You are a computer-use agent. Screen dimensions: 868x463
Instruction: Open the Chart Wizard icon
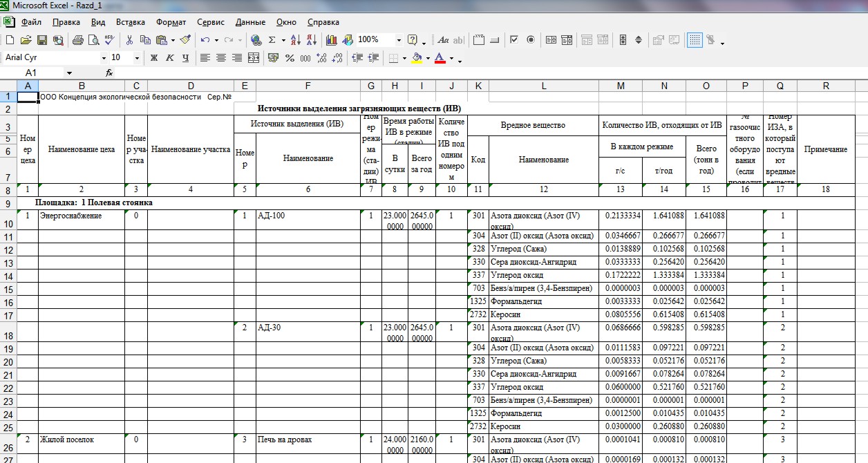point(332,40)
